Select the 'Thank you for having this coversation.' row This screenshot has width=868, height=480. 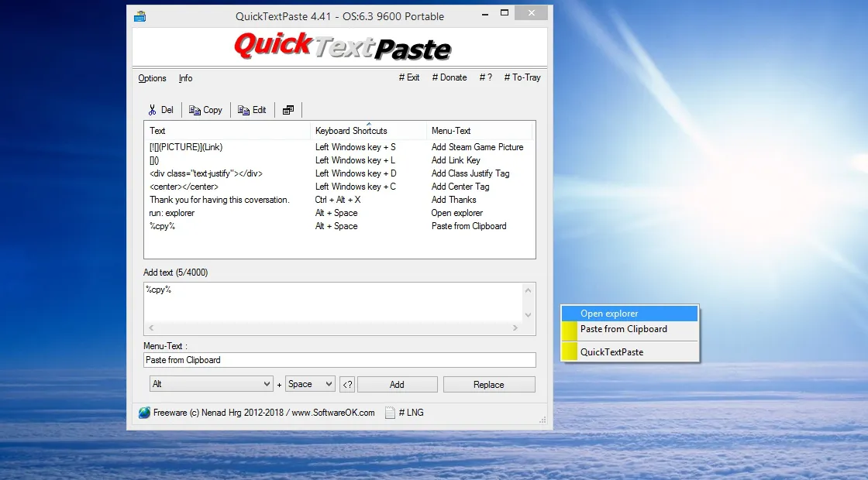click(x=339, y=200)
